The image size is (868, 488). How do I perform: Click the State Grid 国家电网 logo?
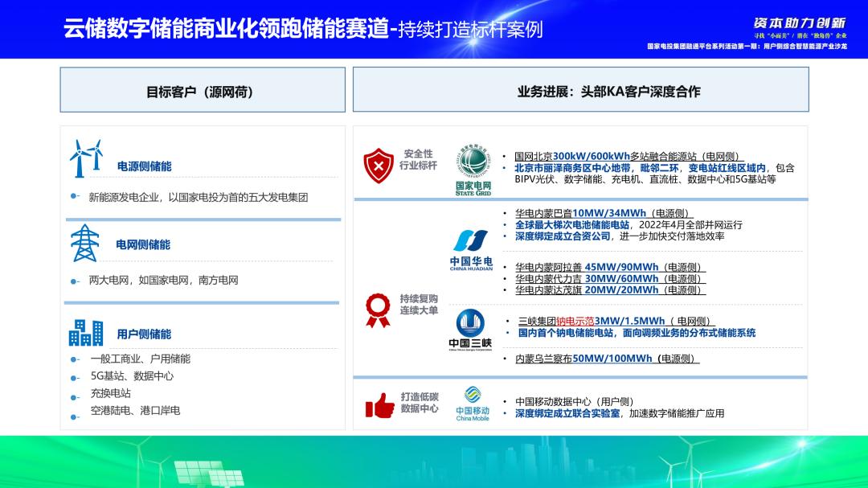click(473, 170)
